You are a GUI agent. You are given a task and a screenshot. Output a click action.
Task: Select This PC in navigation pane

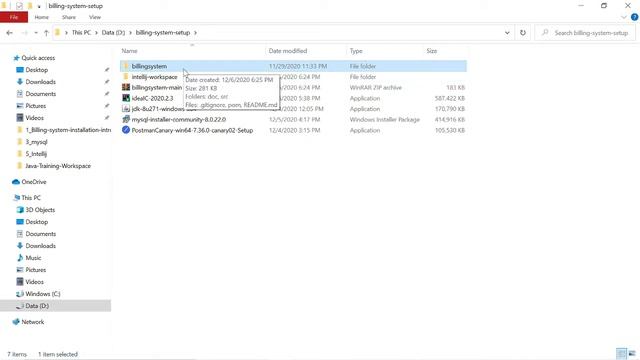(x=31, y=198)
